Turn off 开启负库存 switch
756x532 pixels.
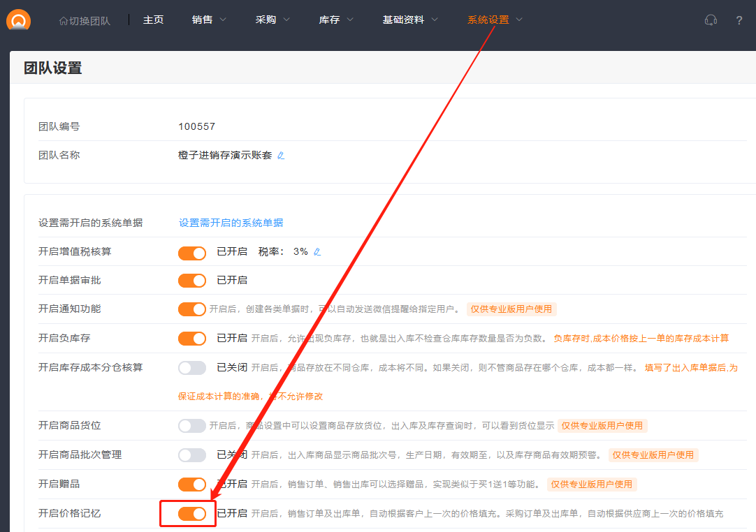pyautogui.click(x=192, y=339)
